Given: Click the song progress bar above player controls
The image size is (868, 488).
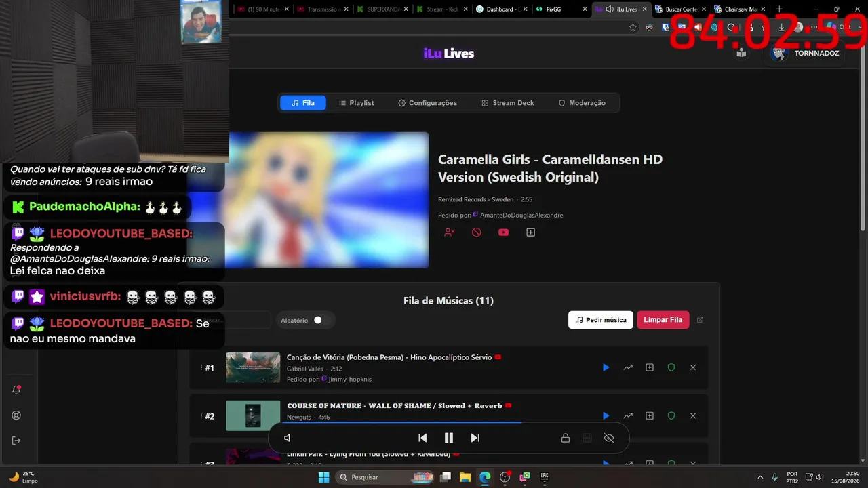Looking at the screenshot, I should (x=448, y=422).
